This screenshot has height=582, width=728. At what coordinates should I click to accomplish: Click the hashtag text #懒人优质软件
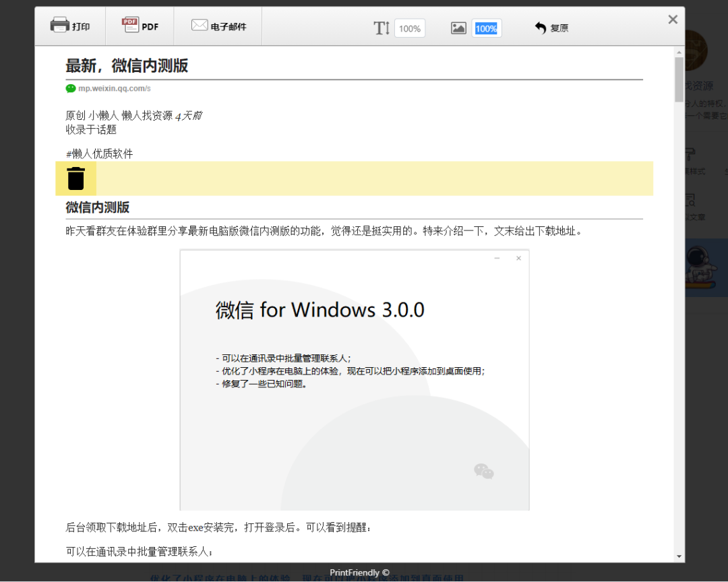[x=99, y=154]
